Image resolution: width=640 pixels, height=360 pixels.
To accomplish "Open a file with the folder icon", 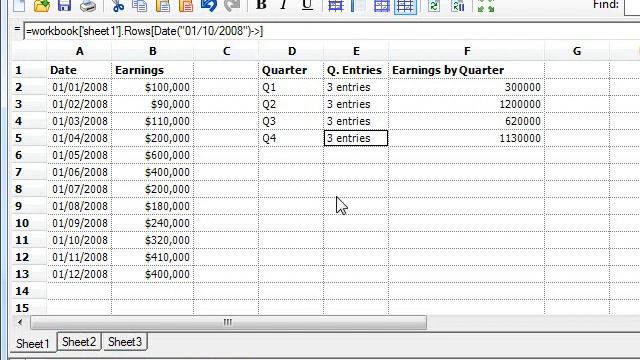I will pos(42,6).
